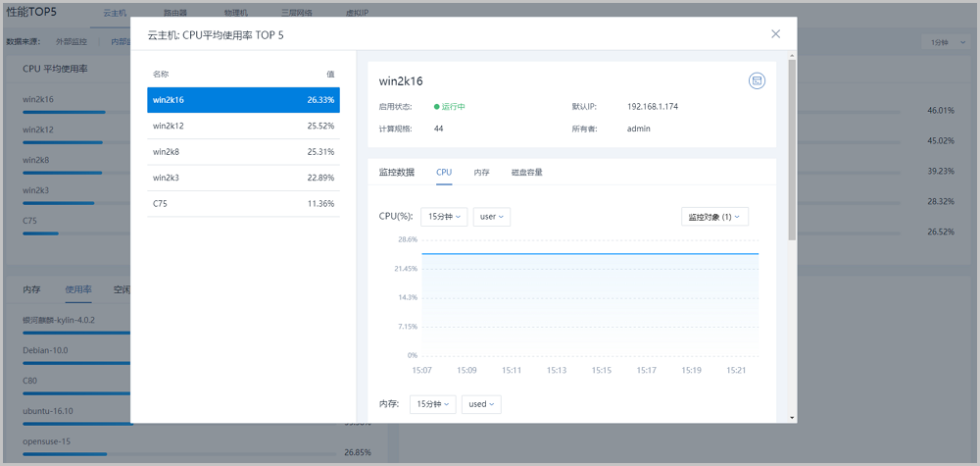
Task: Click the highlighted win2k16 row
Action: (243, 100)
